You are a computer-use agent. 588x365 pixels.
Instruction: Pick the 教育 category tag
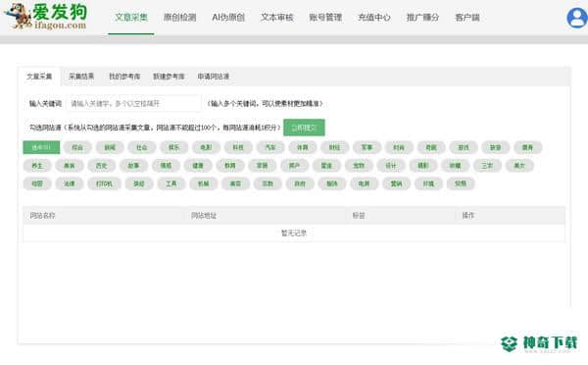click(x=230, y=166)
